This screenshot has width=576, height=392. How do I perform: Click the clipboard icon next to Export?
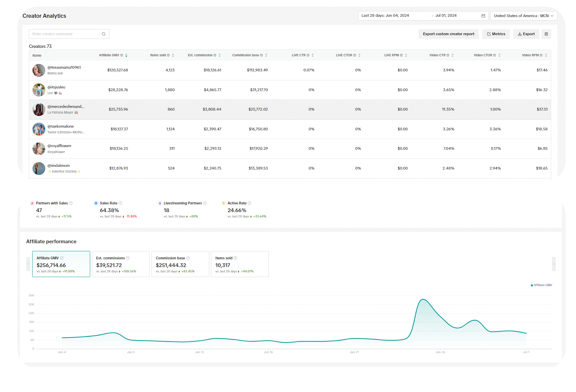coord(546,34)
